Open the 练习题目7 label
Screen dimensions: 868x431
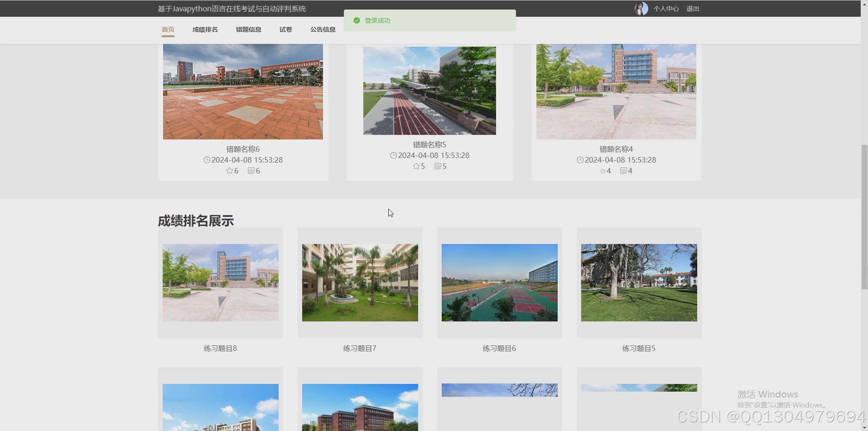point(360,348)
